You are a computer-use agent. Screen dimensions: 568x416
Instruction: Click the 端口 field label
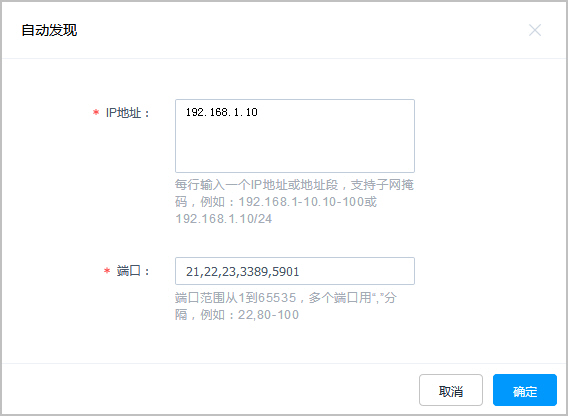click(133, 271)
